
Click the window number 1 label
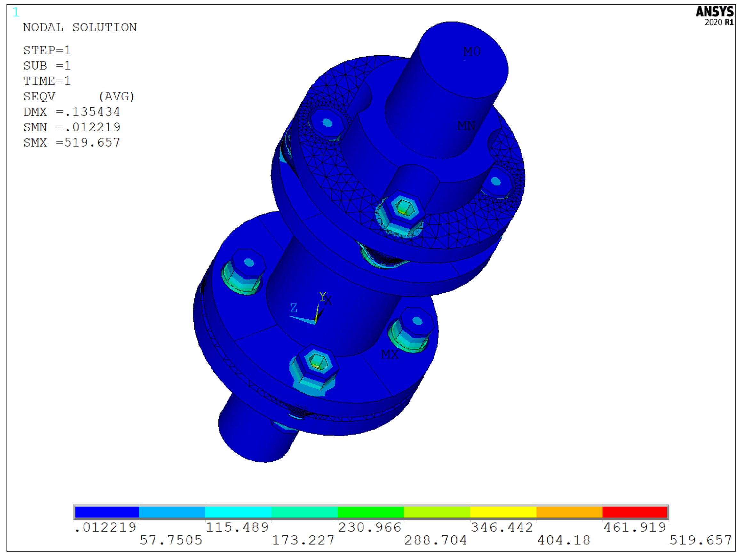point(16,12)
